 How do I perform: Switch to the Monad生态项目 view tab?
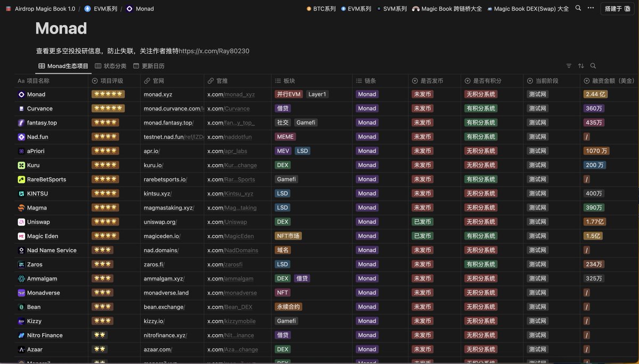[x=63, y=66]
